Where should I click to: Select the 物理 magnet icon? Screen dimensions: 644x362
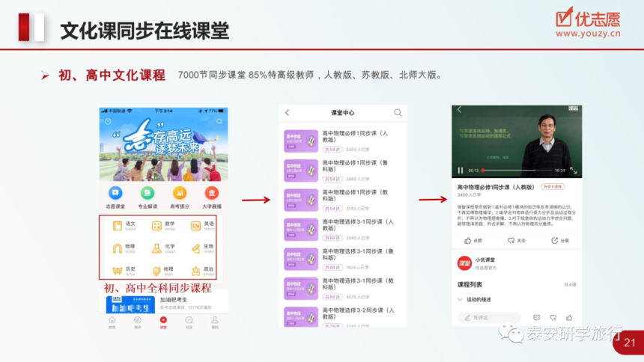pyautogui.click(x=118, y=248)
